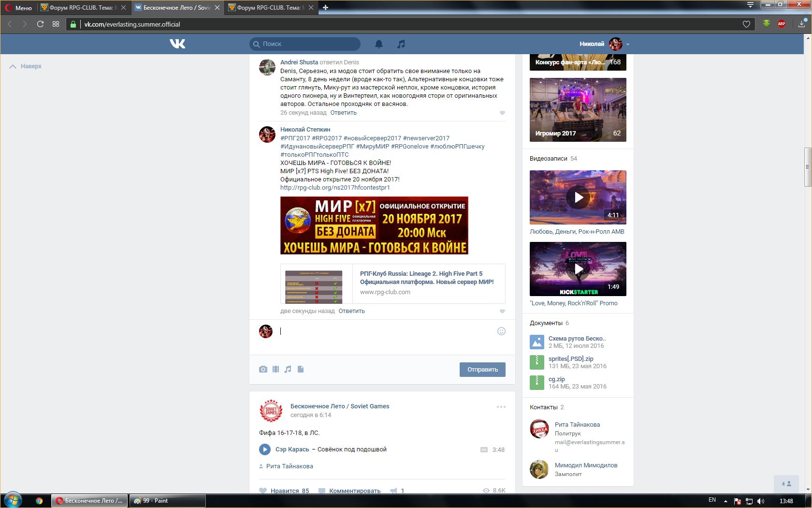The height and width of the screenshot is (508, 812).
Task: Open the Схема рутов document
Action: pyautogui.click(x=577, y=339)
